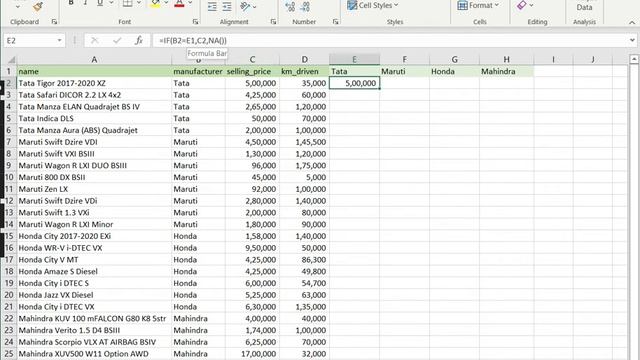The height and width of the screenshot is (360, 640).
Task: Click the Clear eraser icon
Action: pyautogui.click(x=521, y=5)
